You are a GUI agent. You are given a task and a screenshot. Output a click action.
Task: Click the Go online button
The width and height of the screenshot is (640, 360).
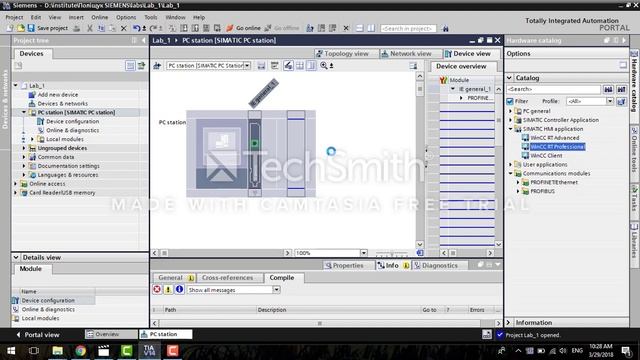coord(243,28)
